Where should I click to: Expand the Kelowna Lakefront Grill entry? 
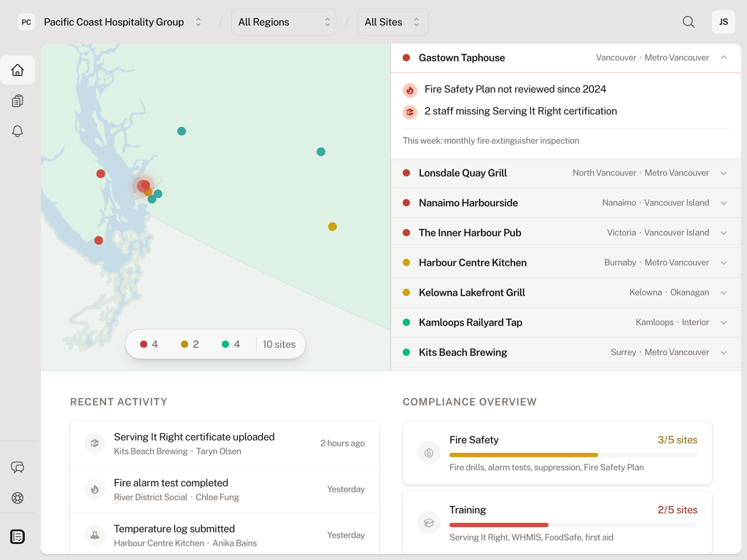pyautogui.click(x=724, y=292)
